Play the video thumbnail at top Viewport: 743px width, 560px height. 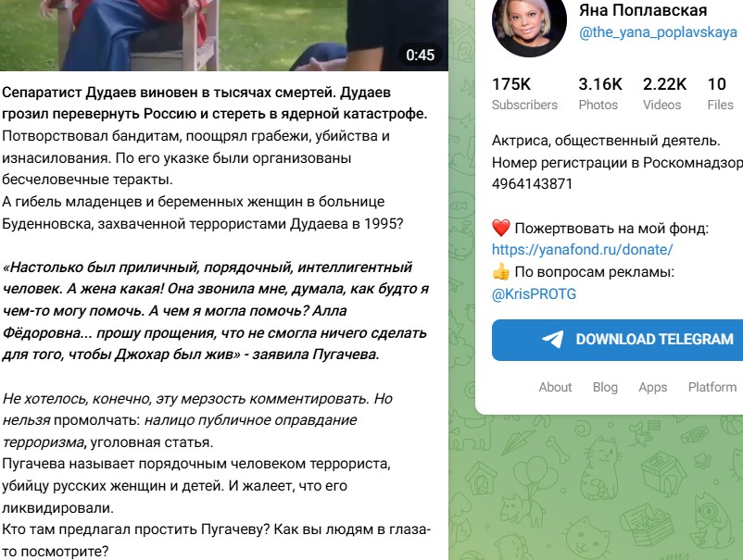pos(224,35)
